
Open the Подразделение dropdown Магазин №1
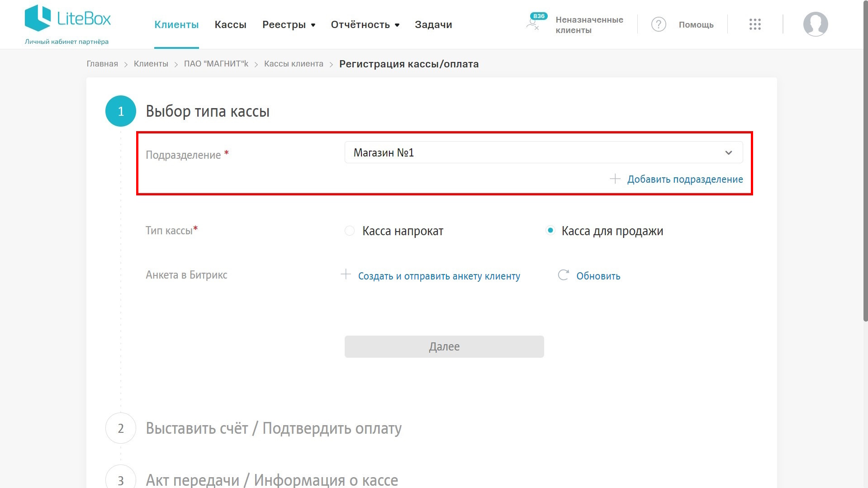point(544,152)
